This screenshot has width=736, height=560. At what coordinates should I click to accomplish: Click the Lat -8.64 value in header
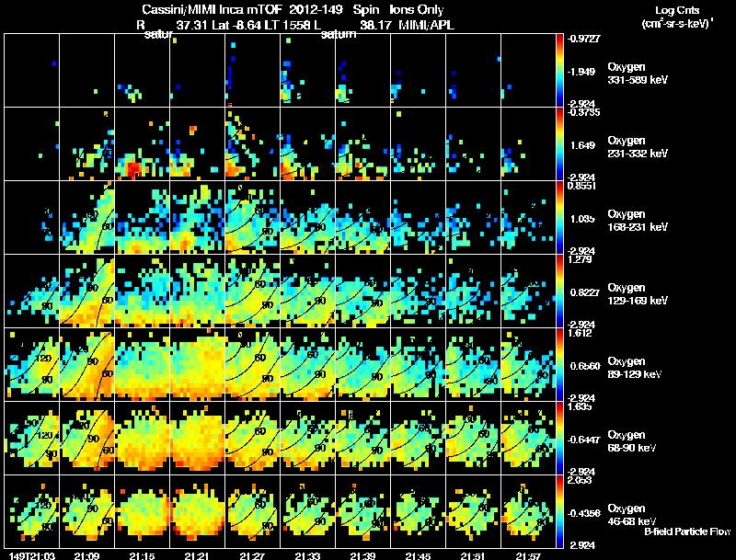[236, 25]
